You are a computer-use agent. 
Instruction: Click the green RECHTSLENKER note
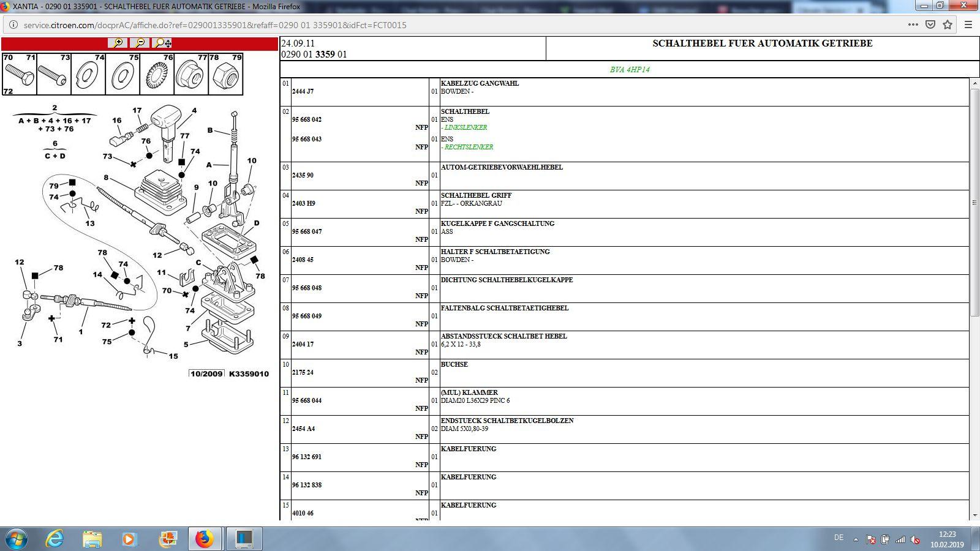pos(467,147)
